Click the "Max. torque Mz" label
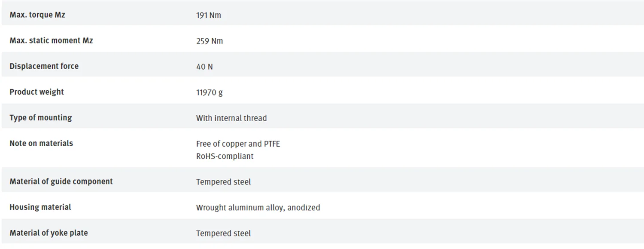This screenshot has height=249, width=644. (x=37, y=15)
